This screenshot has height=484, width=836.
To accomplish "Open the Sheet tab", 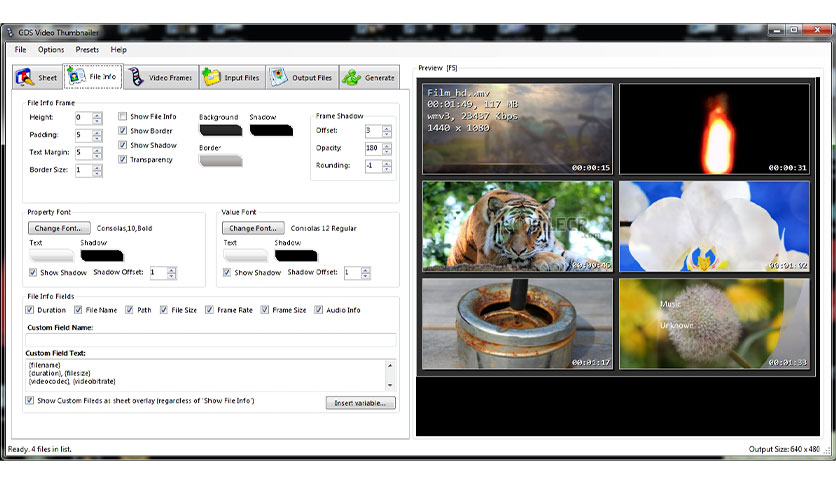I will tap(37, 78).
